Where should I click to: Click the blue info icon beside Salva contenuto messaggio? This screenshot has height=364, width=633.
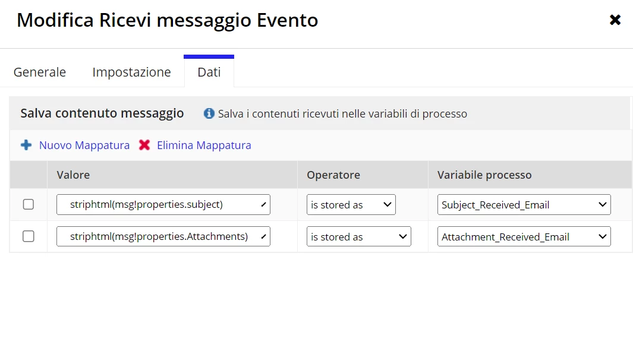(209, 113)
